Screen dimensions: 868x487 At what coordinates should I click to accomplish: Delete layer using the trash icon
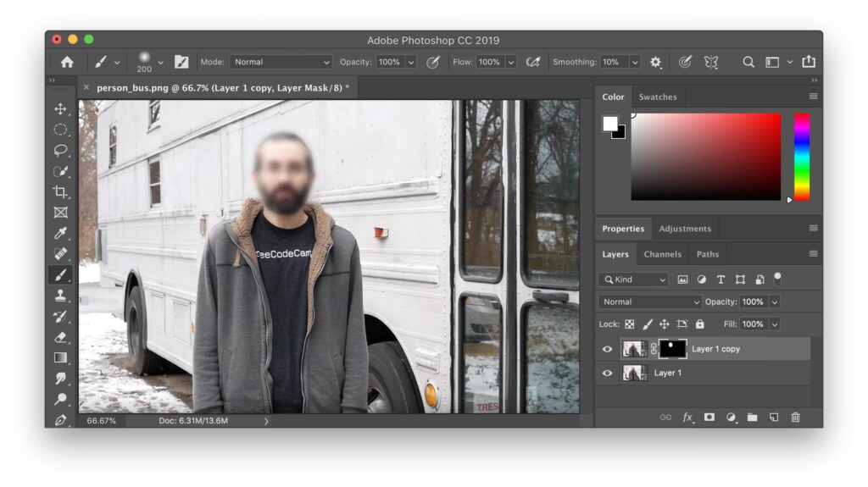(795, 418)
